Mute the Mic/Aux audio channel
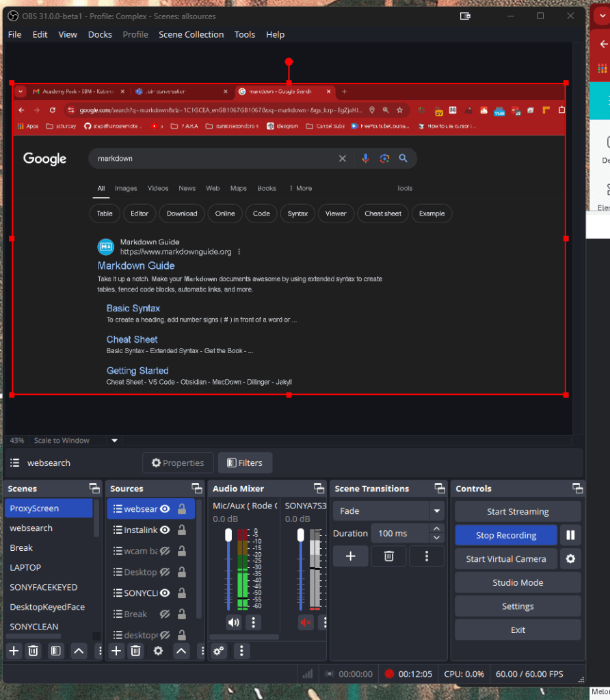 234,622
